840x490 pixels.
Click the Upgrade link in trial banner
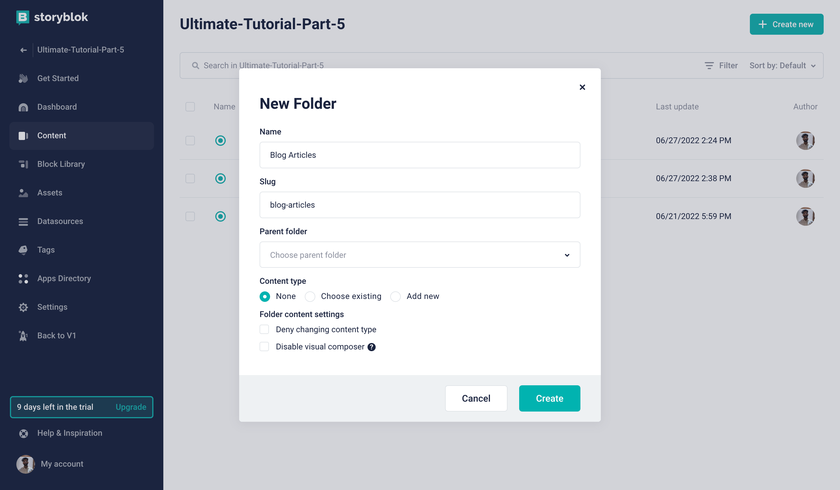click(x=131, y=407)
